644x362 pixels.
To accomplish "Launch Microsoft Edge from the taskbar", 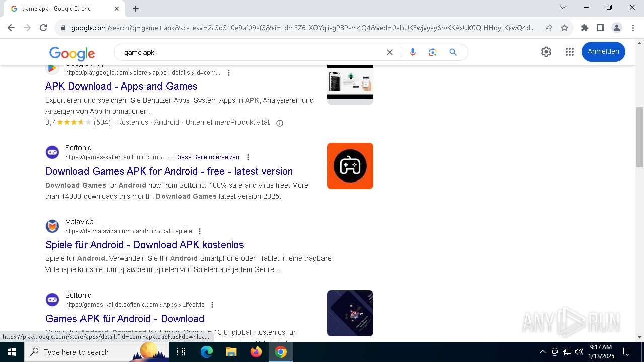I will point(207,352).
